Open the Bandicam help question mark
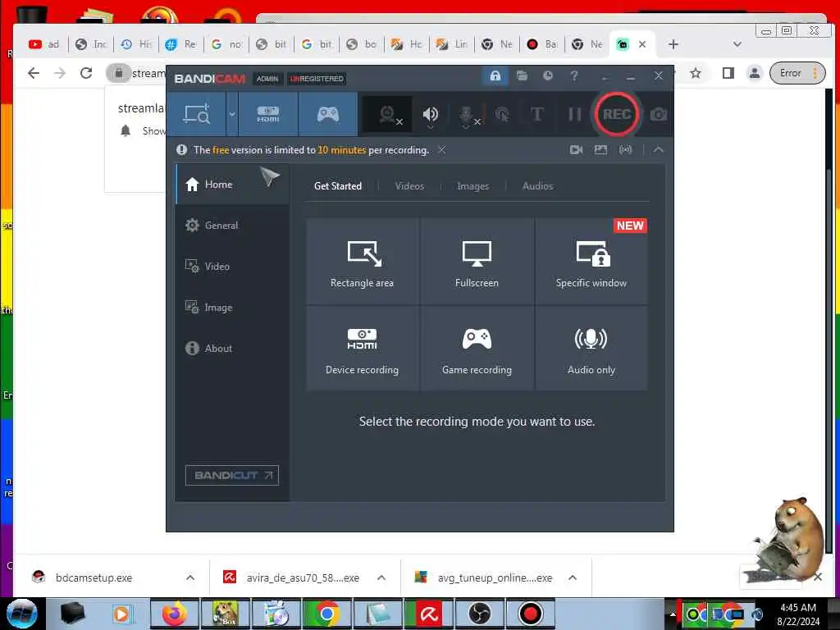Image resolution: width=840 pixels, height=630 pixels. 573,75
